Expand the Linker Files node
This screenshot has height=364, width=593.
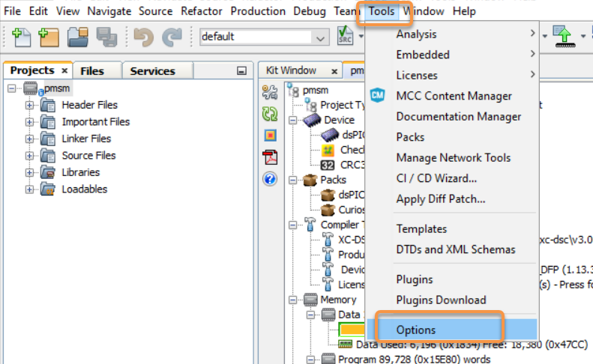29,139
